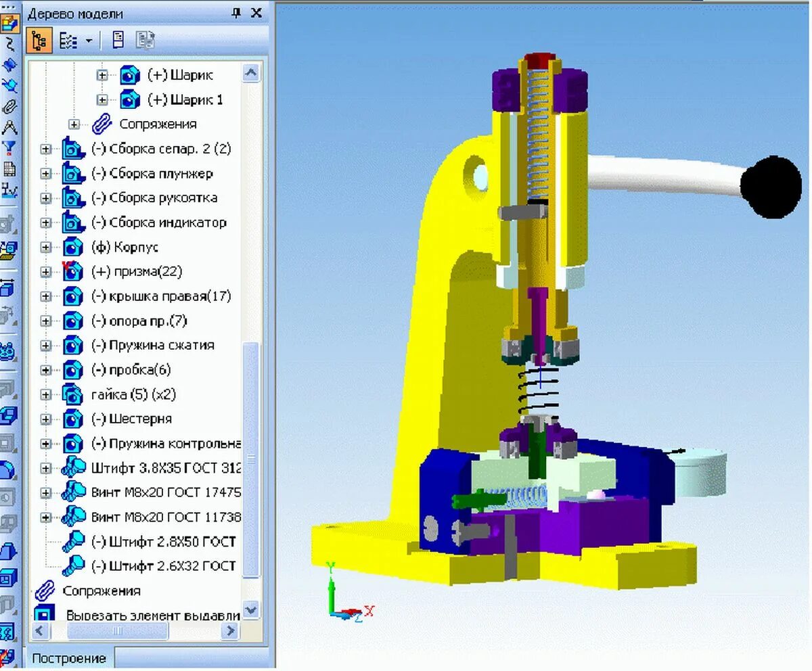812x671 pixels.
Task: Click the blue dome-shaped tool icon
Action: click(x=8, y=469)
